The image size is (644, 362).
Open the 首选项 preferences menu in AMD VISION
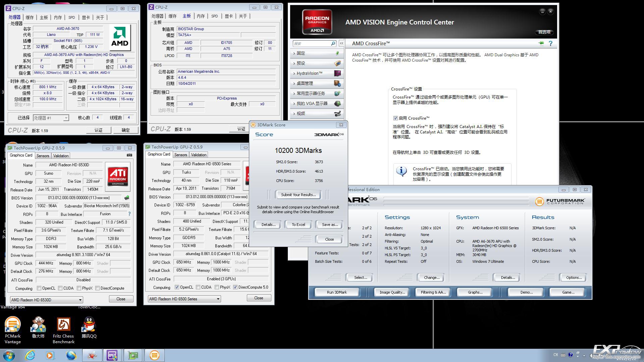click(x=544, y=32)
